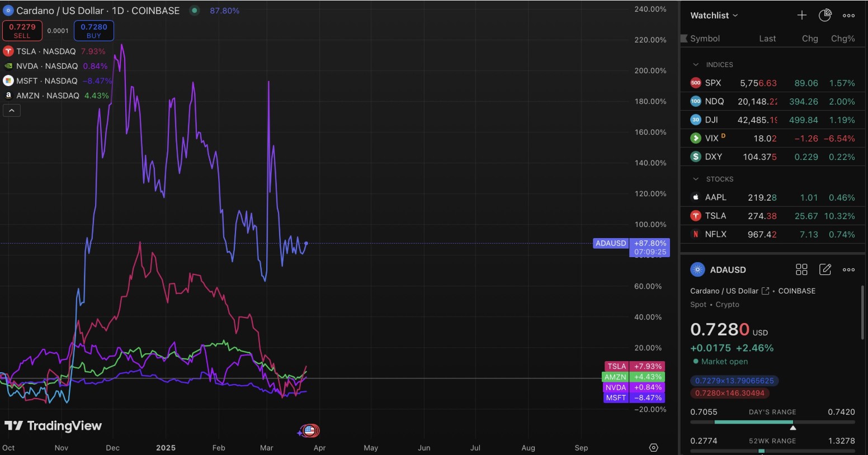Open the Watchlist dropdown
This screenshot has height=455, width=868.
pyautogui.click(x=714, y=16)
